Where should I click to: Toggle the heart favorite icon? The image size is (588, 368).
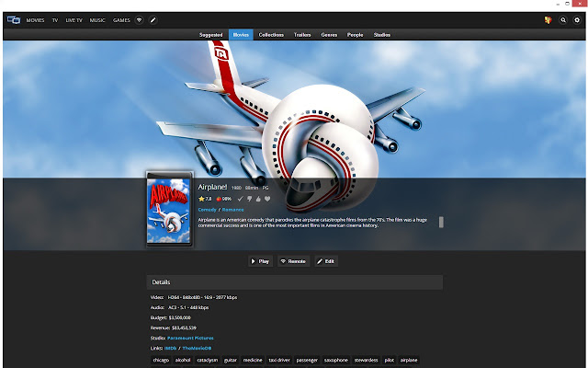pos(267,199)
